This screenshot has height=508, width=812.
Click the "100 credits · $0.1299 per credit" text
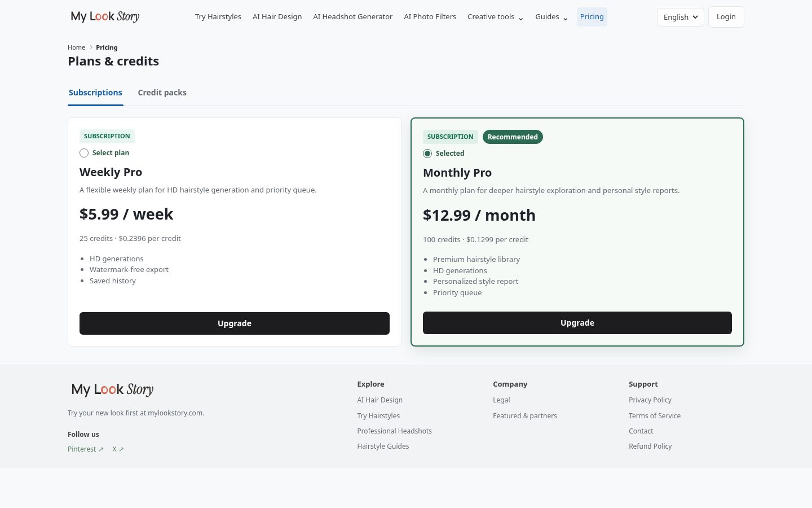pyautogui.click(x=475, y=240)
